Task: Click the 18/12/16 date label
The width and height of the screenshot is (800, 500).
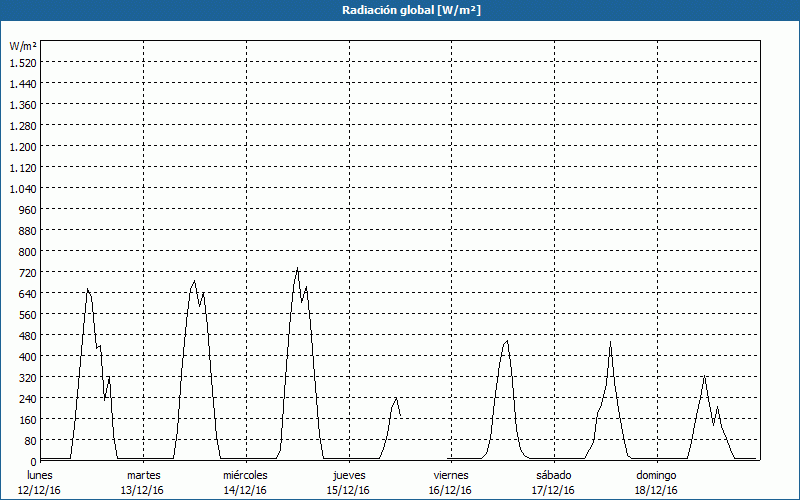Action: (657, 490)
